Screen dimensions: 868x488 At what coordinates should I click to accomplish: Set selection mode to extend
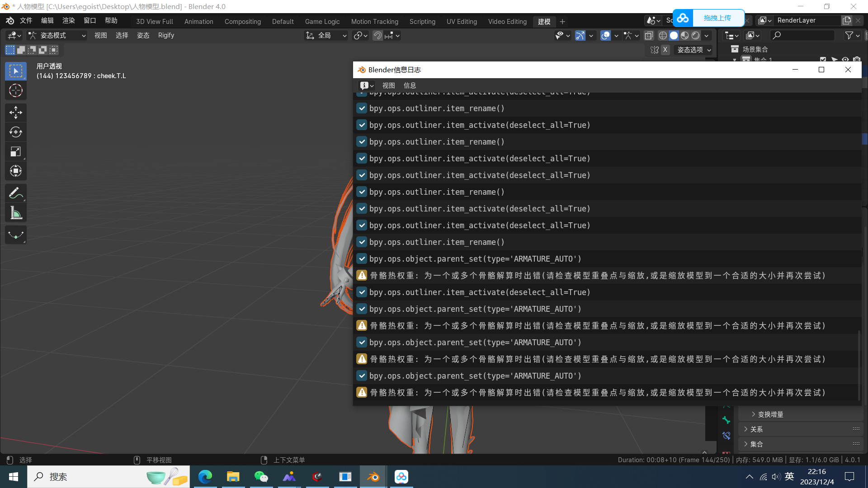[x=21, y=50]
